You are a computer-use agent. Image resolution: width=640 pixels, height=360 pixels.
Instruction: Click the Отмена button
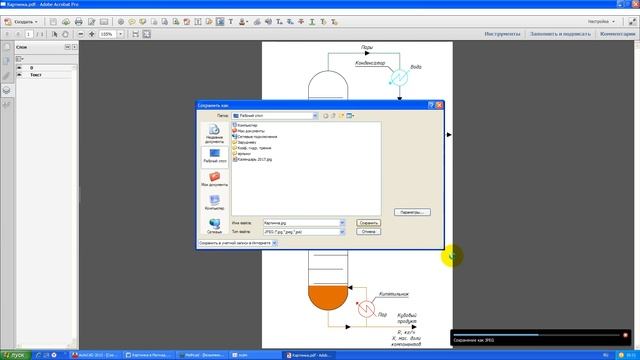[x=368, y=232]
